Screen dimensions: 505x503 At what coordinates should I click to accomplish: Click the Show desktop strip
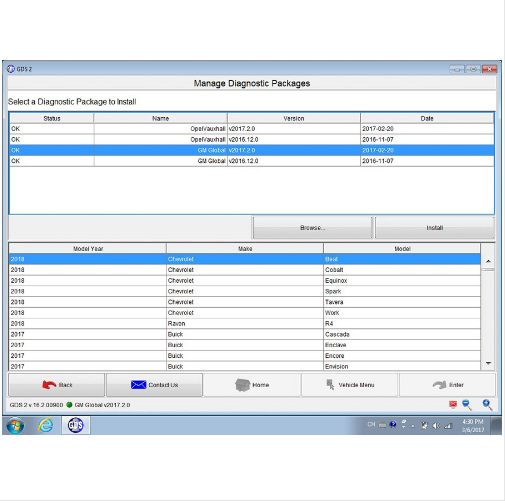[x=497, y=426]
